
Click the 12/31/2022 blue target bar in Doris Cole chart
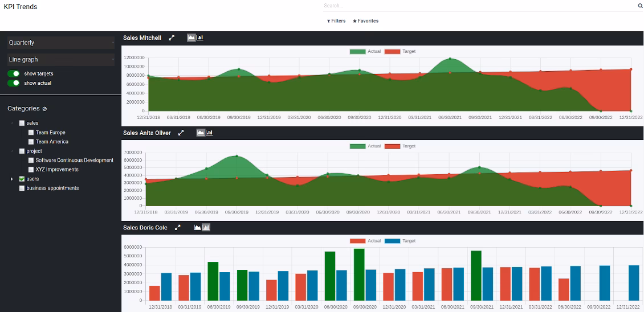tap(634, 283)
